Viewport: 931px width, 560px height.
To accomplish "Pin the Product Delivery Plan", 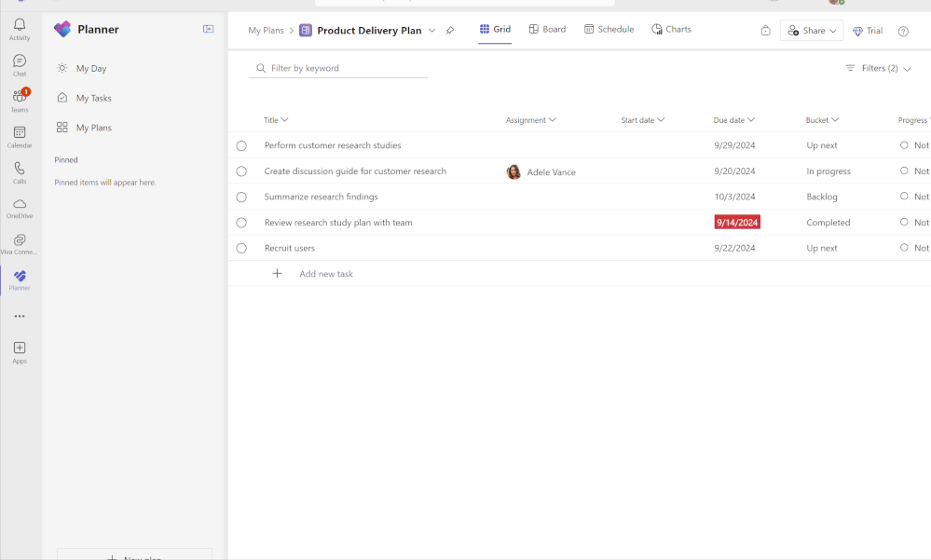I will [x=450, y=30].
